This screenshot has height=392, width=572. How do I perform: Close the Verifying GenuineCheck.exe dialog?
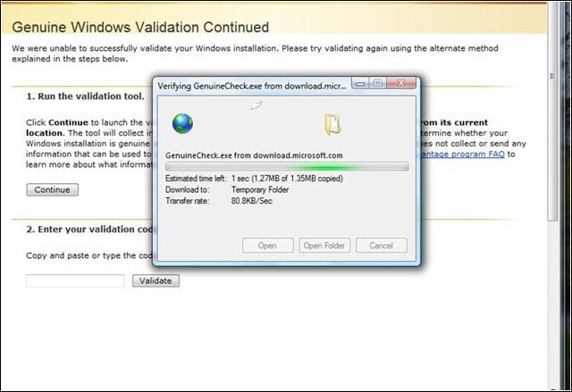click(401, 83)
